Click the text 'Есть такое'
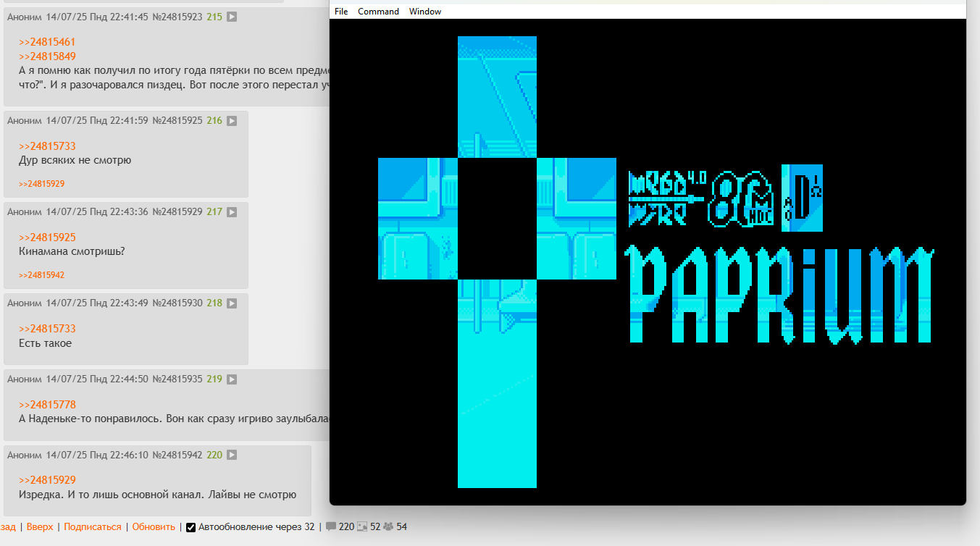 (45, 343)
